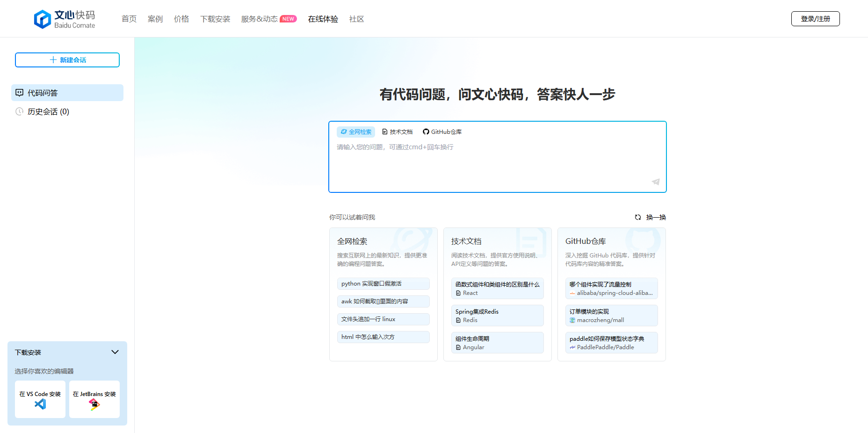
Task: Choose suggestion 文件头追加一行 linux
Action: pyautogui.click(x=383, y=319)
